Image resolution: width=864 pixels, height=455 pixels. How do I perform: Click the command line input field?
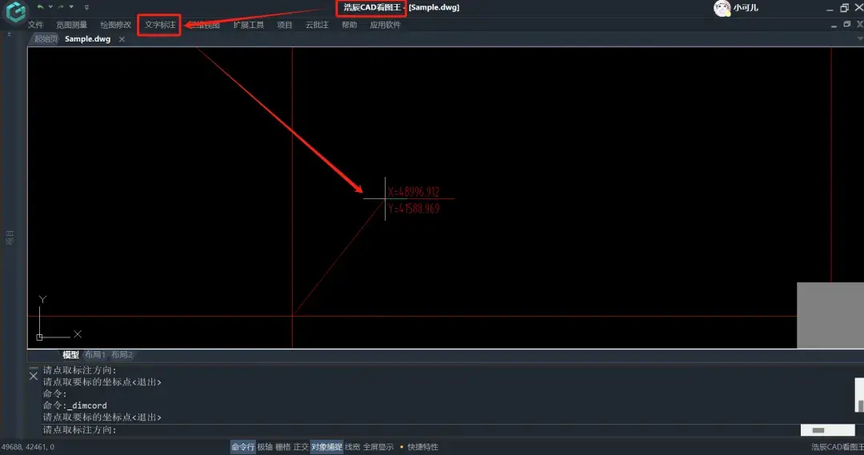coord(419,430)
